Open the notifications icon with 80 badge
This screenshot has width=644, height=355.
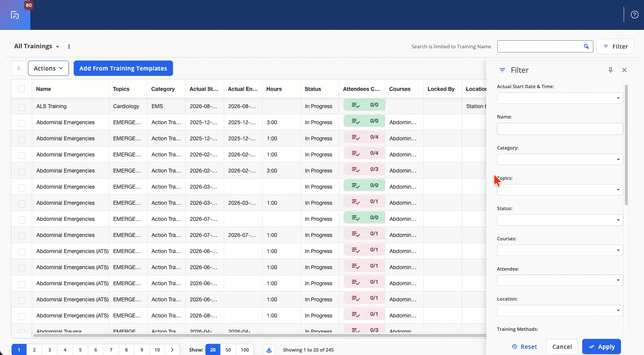coord(15,15)
